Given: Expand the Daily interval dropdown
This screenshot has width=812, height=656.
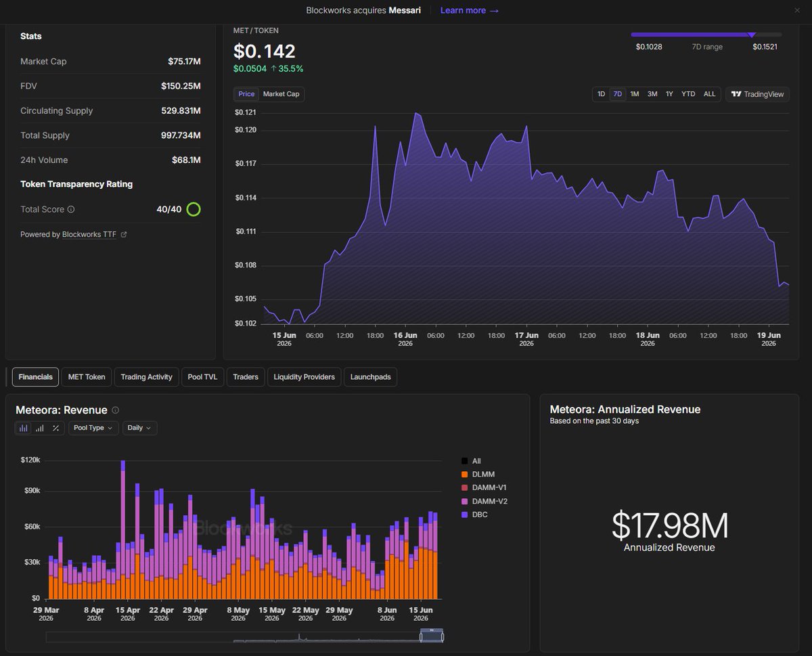Looking at the screenshot, I should point(139,428).
